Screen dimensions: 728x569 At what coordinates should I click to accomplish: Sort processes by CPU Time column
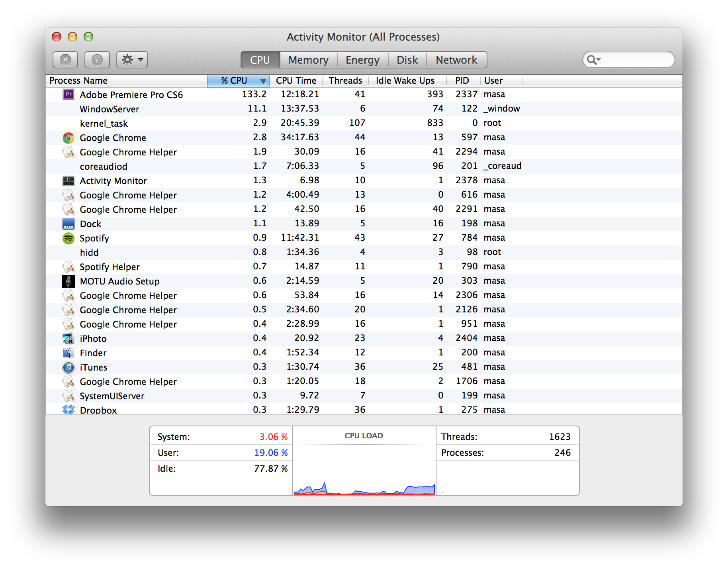tap(296, 81)
